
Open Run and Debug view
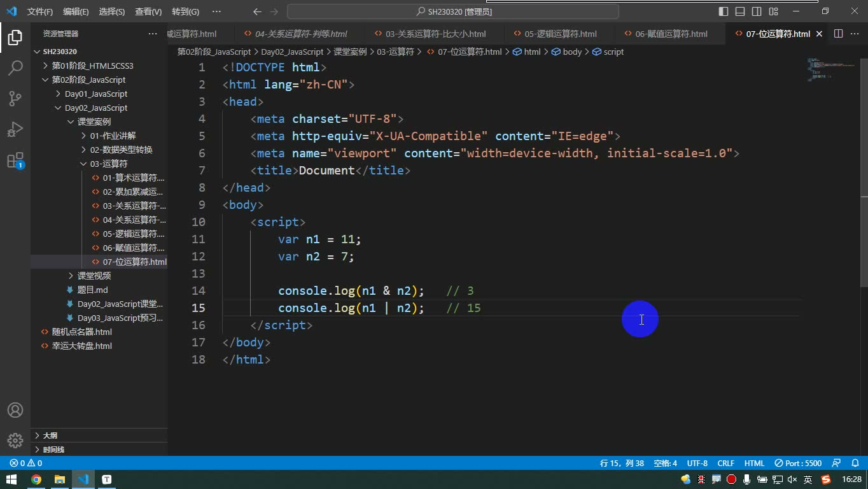pos(15,129)
